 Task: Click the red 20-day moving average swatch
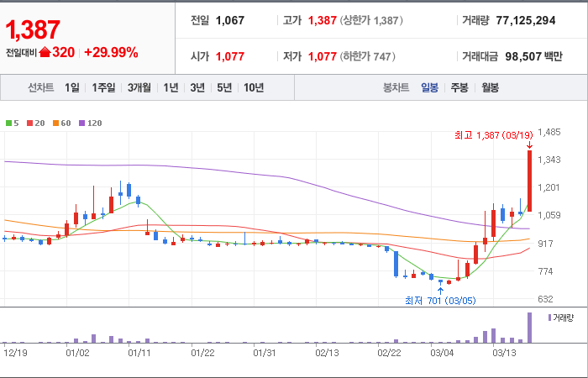tap(30, 123)
